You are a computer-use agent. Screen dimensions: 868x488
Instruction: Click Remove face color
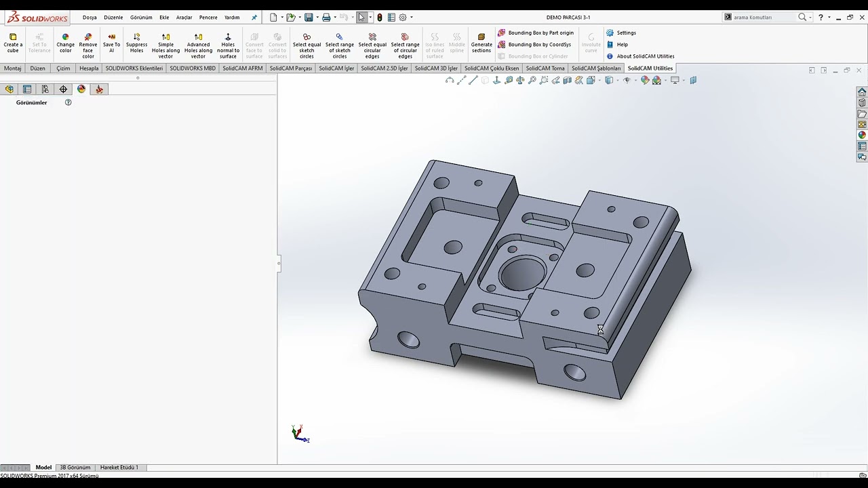coord(88,45)
